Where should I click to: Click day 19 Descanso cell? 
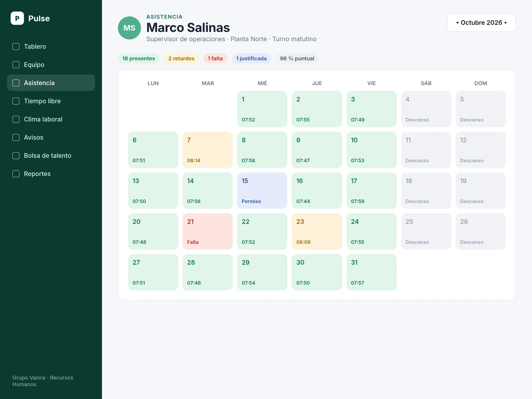480,191
